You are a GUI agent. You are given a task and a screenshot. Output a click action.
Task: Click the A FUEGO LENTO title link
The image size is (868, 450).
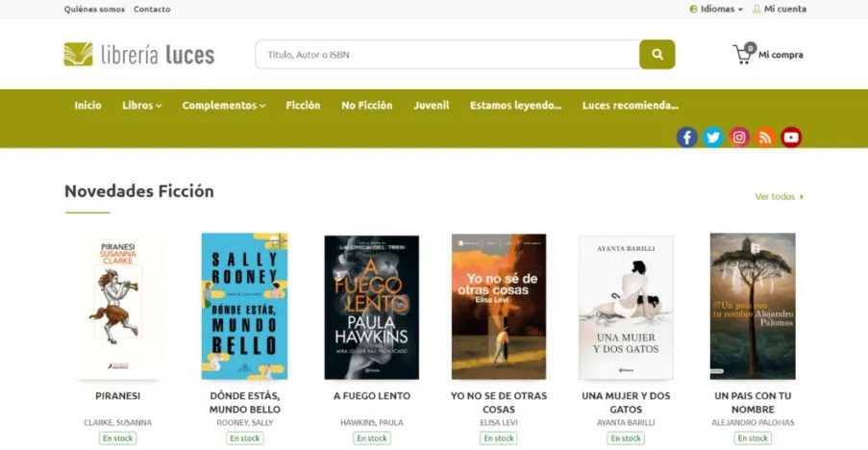[371, 396]
